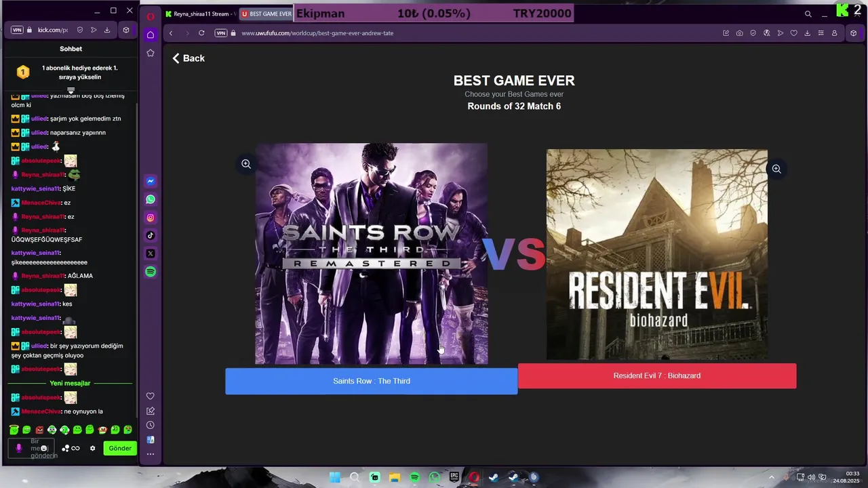This screenshot has width=868, height=488.
Task: Open downloads in the main browser toolbar
Action: (807, 33)
